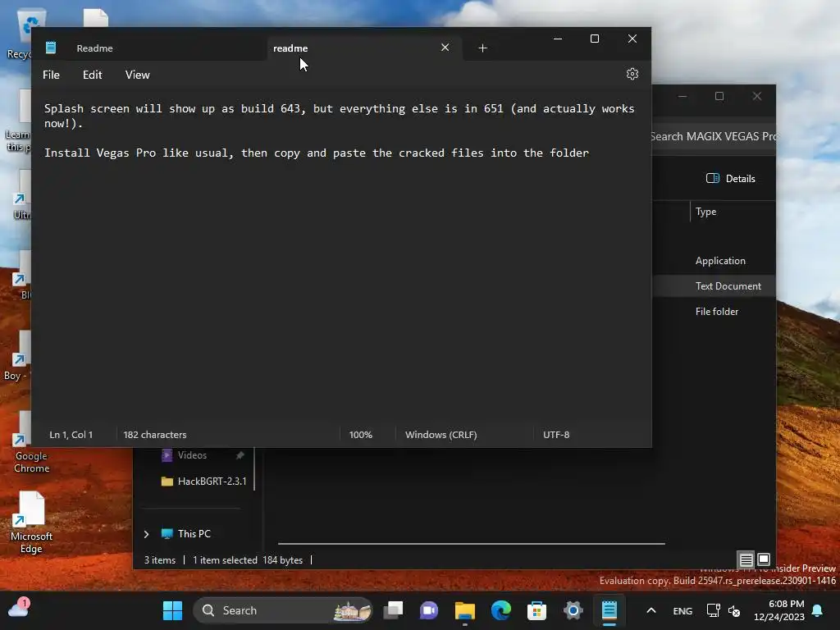
Task: Click Windows (CRLF) line ending indicator
Action: (441, 435)
